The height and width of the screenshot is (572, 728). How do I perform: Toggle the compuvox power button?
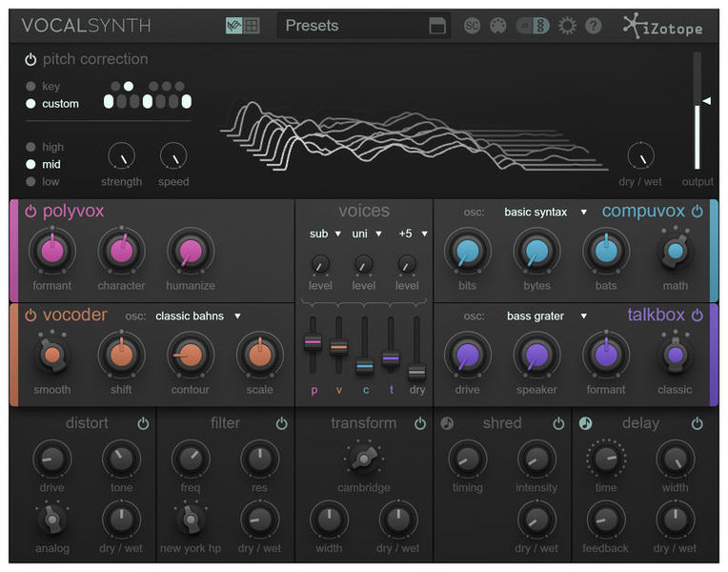pos(698,212)
